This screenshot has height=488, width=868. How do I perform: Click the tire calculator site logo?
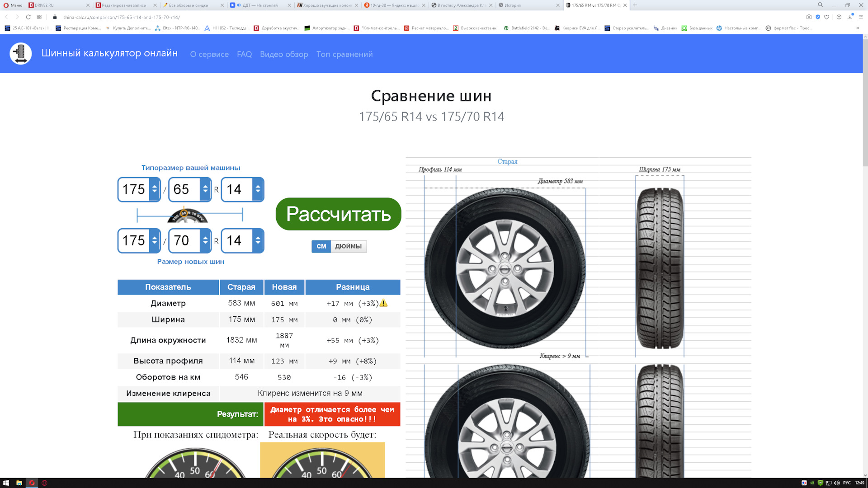21,54
